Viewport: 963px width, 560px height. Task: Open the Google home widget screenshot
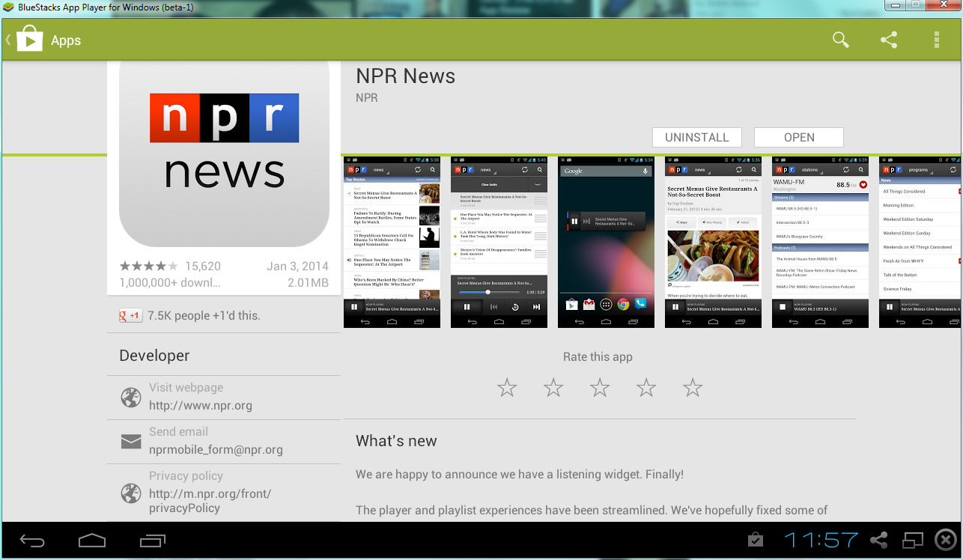(x=607, y=242)
